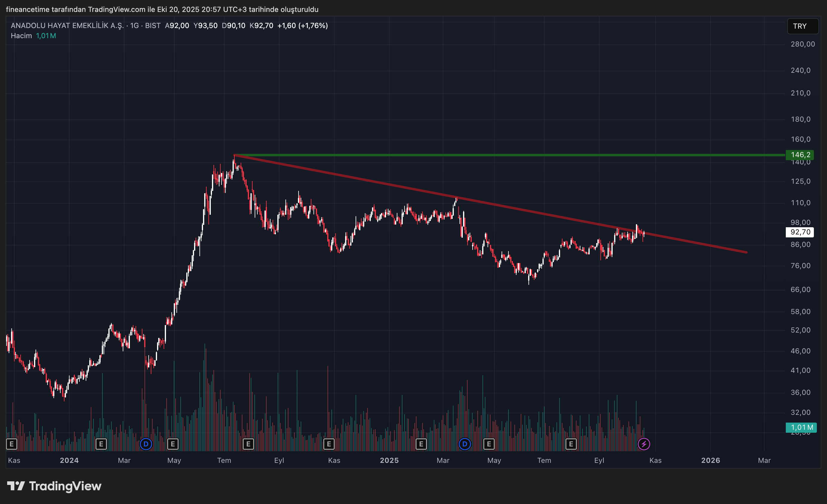827x504 pixels.
Task: Click the Hacim volume indicator label
Action: point(21,35)
